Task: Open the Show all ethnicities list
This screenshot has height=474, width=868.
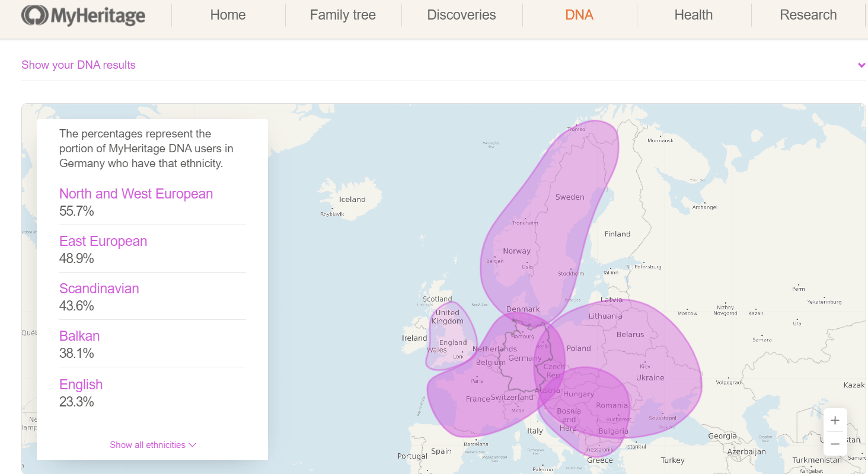Action: 148,444
